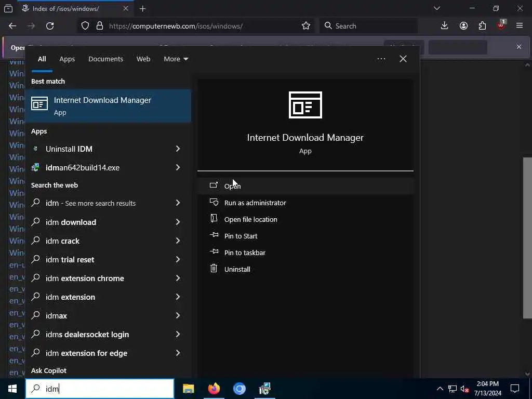
Task: Click the large Internet Download Manager preview icon
Action: point(305,105)
